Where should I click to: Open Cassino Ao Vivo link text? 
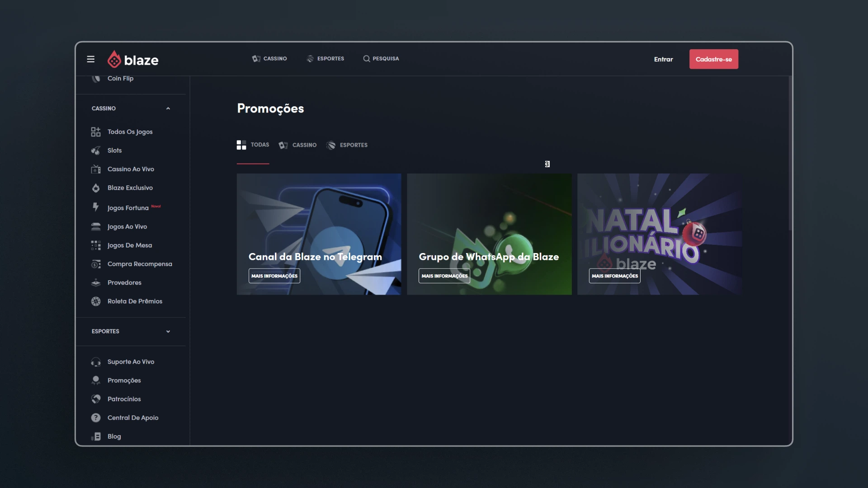click(131, 169)
